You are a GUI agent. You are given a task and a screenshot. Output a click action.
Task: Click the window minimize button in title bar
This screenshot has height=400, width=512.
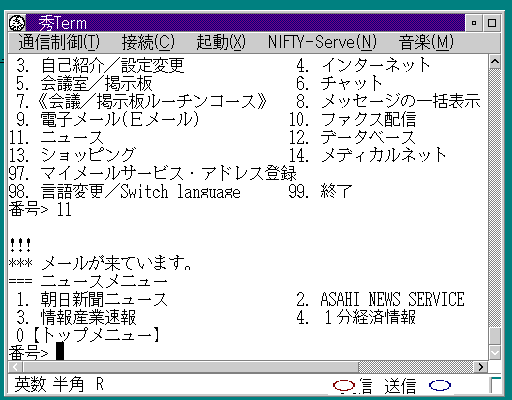pyautogui.click(x=474, y=23)
